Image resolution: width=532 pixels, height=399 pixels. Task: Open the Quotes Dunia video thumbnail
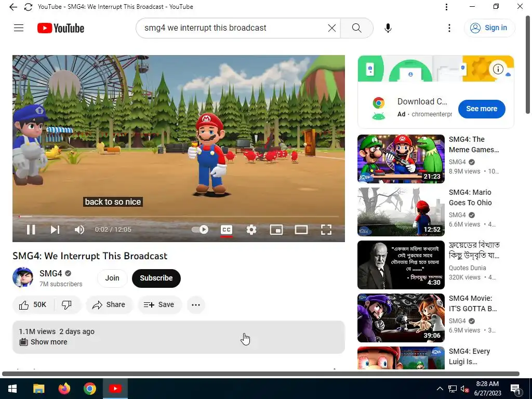[401, 264]
